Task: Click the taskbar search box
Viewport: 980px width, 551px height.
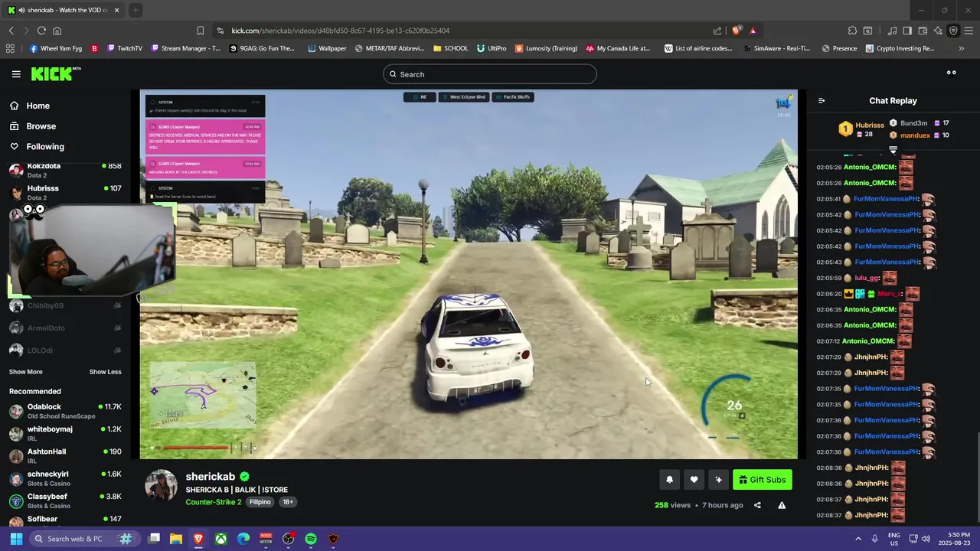Action: [x=84, y=539]
